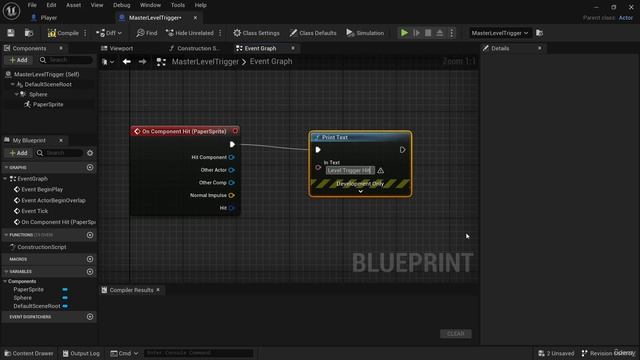Toggle Hide Unrelated nodes
The width and height of the screenshot is (640, 360).
[x=190, y=33]
